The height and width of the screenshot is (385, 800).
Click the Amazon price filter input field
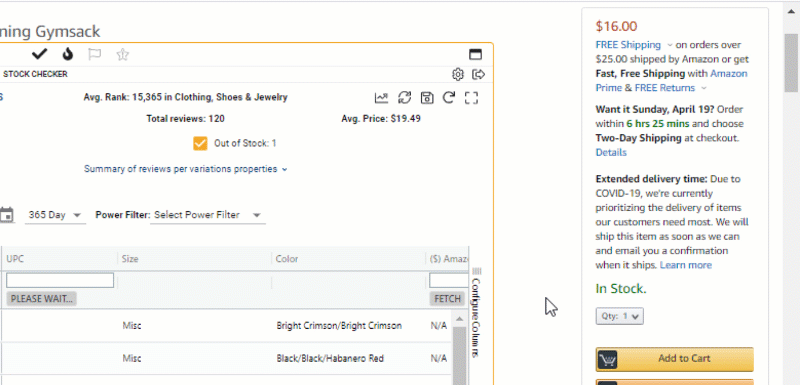click(x=448, y=280)
